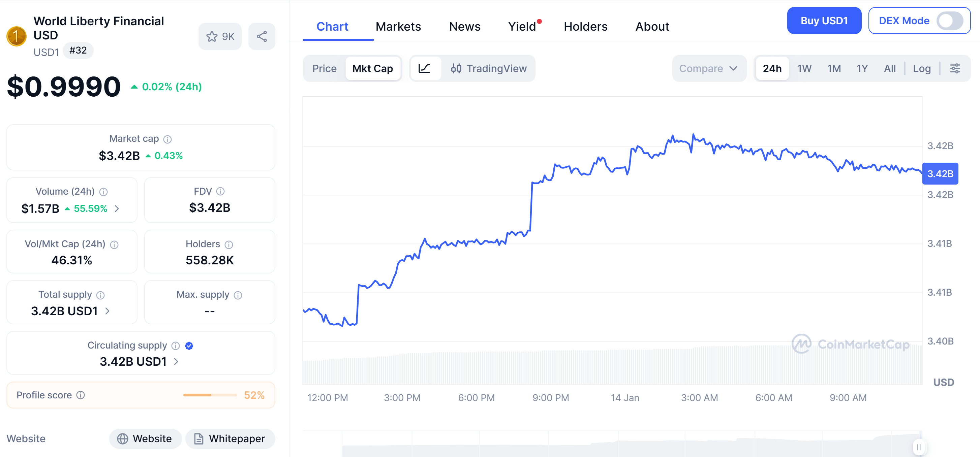This screenshot has height=457, width=980.
Task: Click the Market cap info icon
Action: pyautogui.click(x=168, y=139)
